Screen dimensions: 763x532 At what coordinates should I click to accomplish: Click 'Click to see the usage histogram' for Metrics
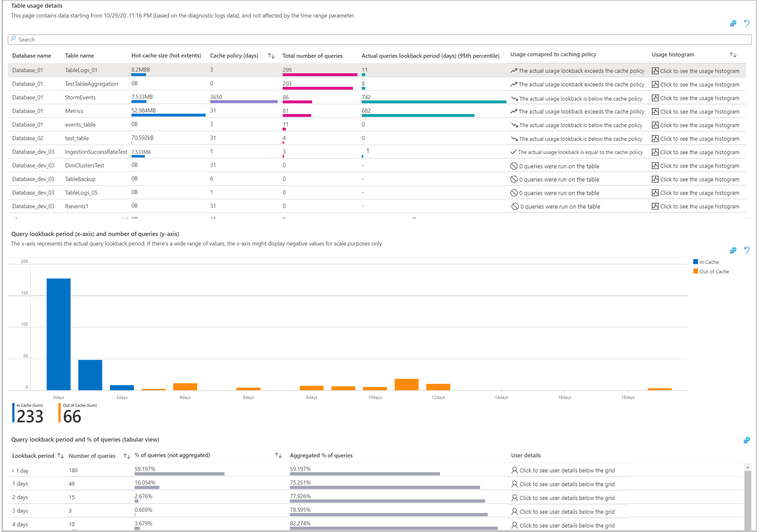tap(699, 112)
